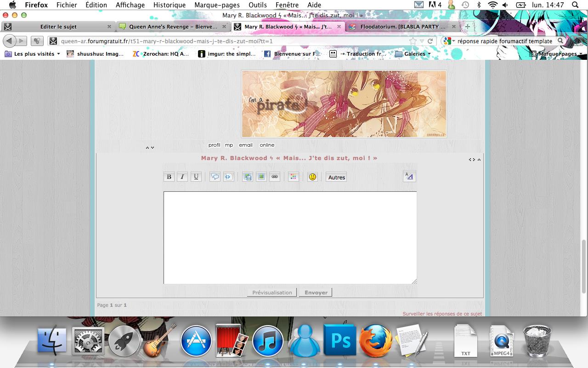Viewport: 588px width, 368px height.
Task: Click Surveiller les réponses de ce sujet
Action: coord(442,314)
